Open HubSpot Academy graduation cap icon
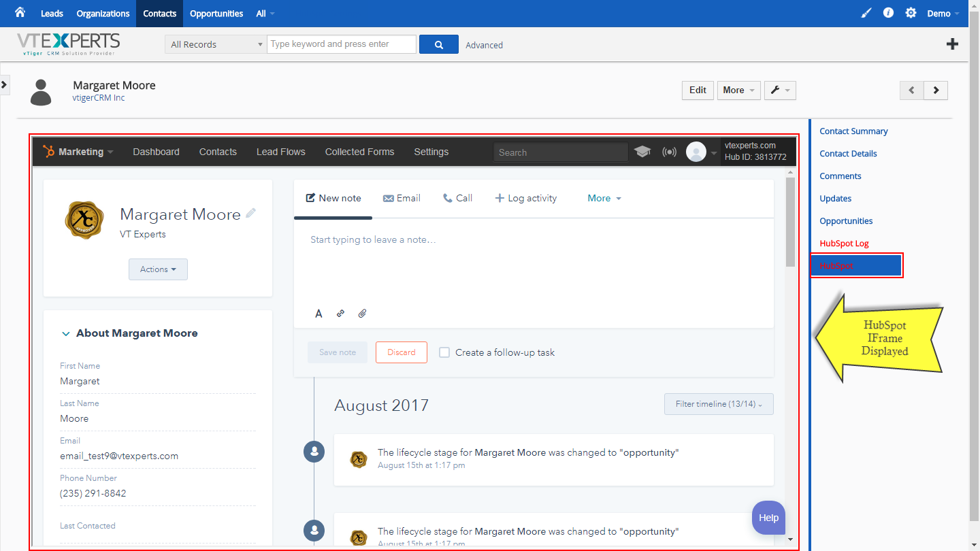 [x=642, y=152]
